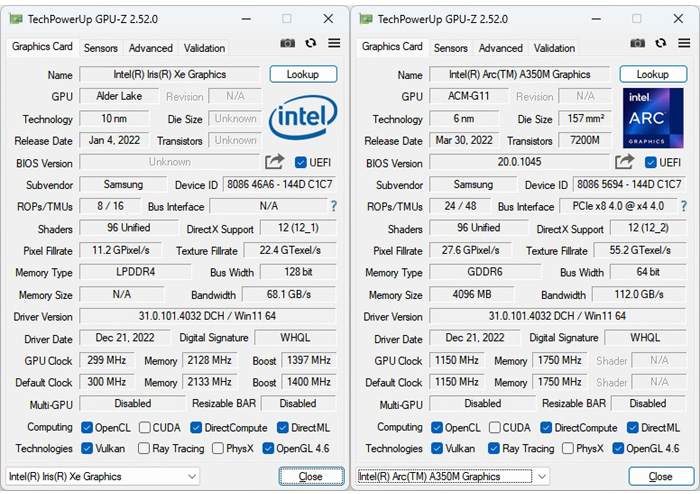Image resolution: width=700 pixels, height=494 pixels.
Task: Toggle UEFI checkbox in left Iris Xe window
Action: (x=300, y=162)
